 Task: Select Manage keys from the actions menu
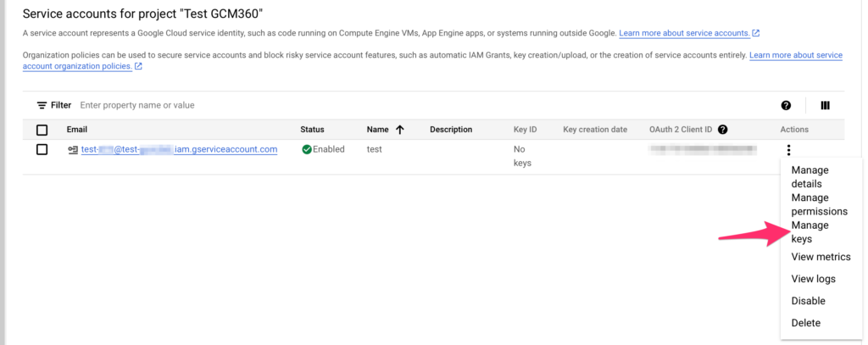pyautogui.click(x=810, y=232)
